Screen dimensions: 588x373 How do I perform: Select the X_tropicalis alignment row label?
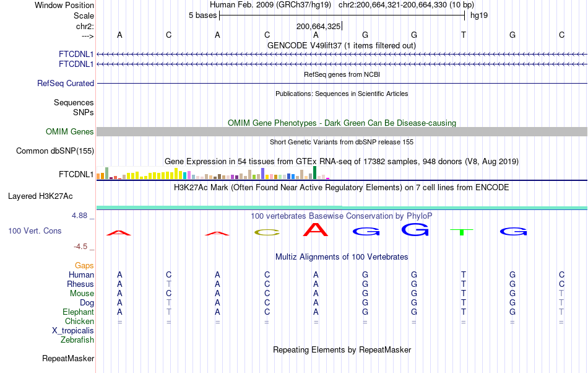click(x=73, y=331)
